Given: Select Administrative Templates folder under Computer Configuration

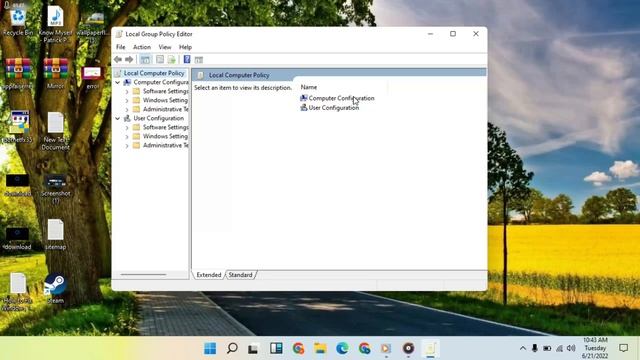Looking at the screenshot, I should click(x=165, y=109).
